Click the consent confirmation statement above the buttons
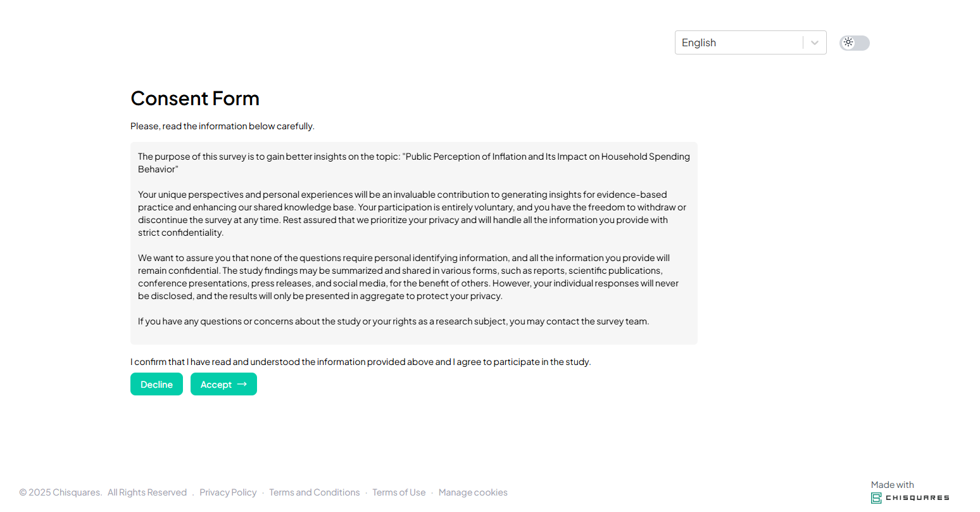The image size is (980, 512). click(360, 362)
